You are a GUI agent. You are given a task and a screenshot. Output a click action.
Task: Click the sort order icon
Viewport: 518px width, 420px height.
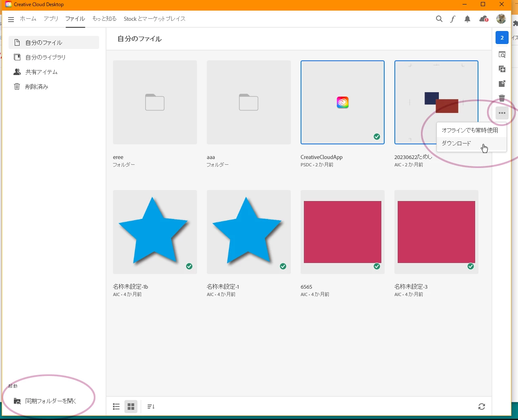pos(151,407)
